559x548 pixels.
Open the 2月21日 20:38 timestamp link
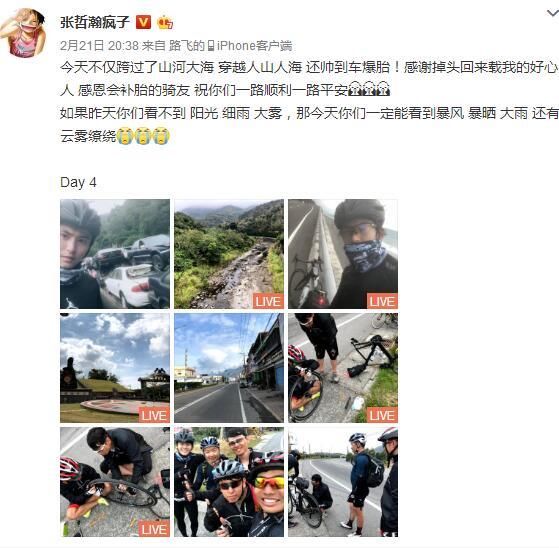tap(99, 45)
